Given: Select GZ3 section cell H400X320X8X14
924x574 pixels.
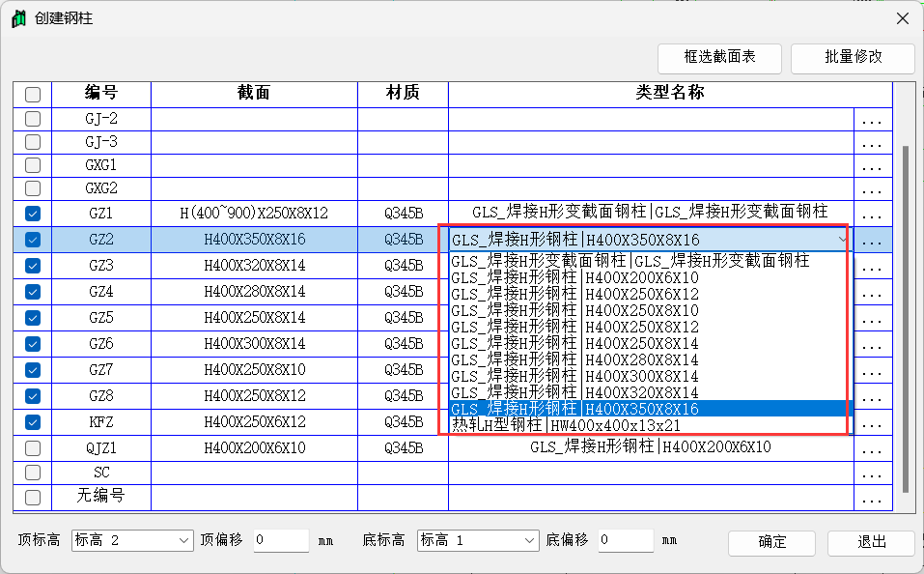Looking at the screenshot, I should [254, 266].
